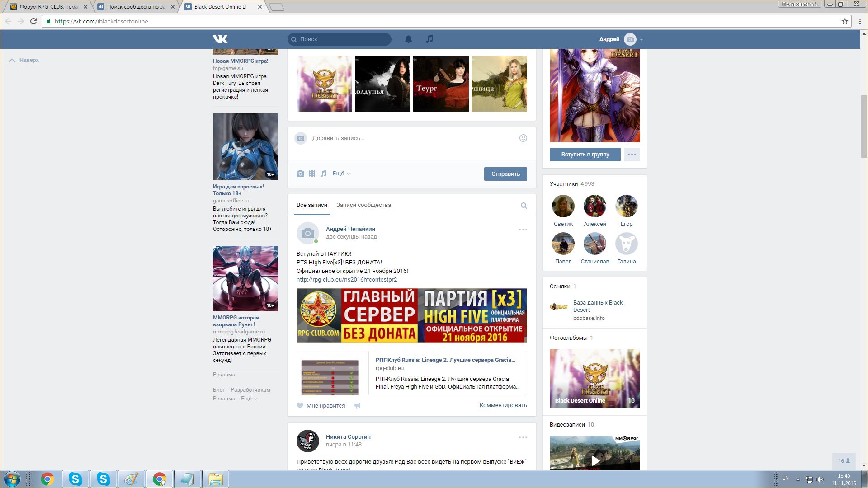
Task: Open the rpg-club.eu contest link
Action: coord(346,280)
